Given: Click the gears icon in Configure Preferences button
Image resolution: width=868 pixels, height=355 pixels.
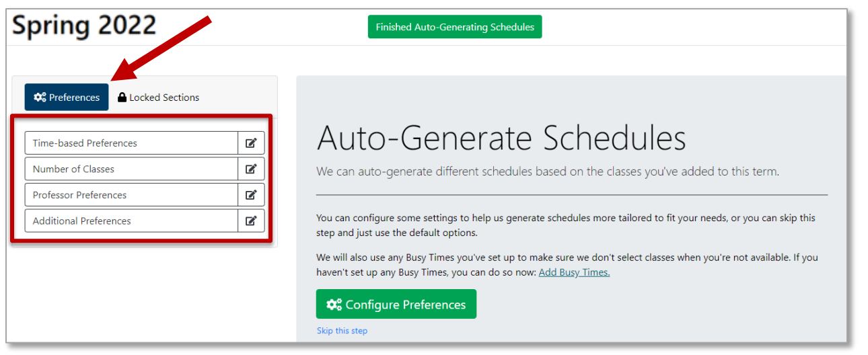Looking at the screenshot, I should 334,305.
